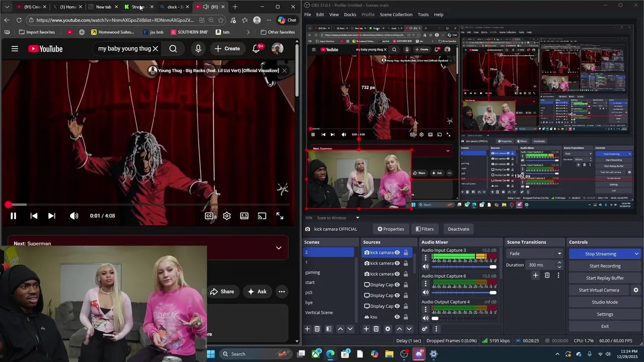Open OBS Scene Collection menu

pyautogui.click(x=396, y=15)
